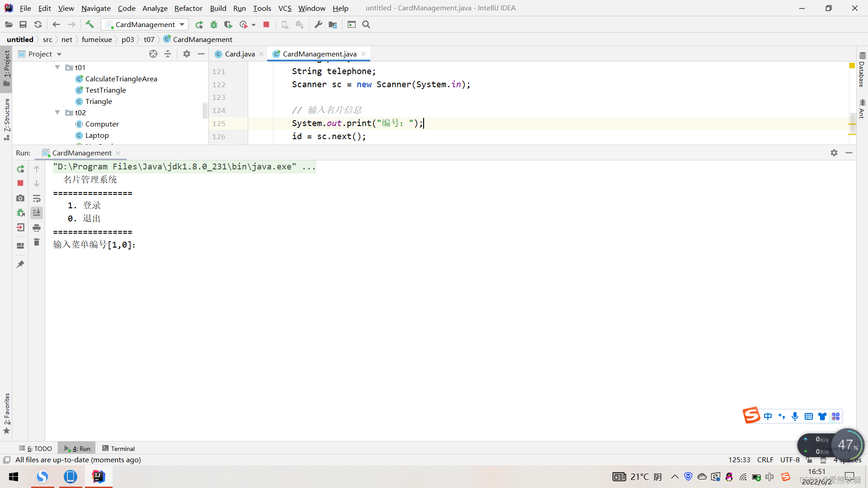Open the Sogou browser taskbar icon

coord(42,477)
